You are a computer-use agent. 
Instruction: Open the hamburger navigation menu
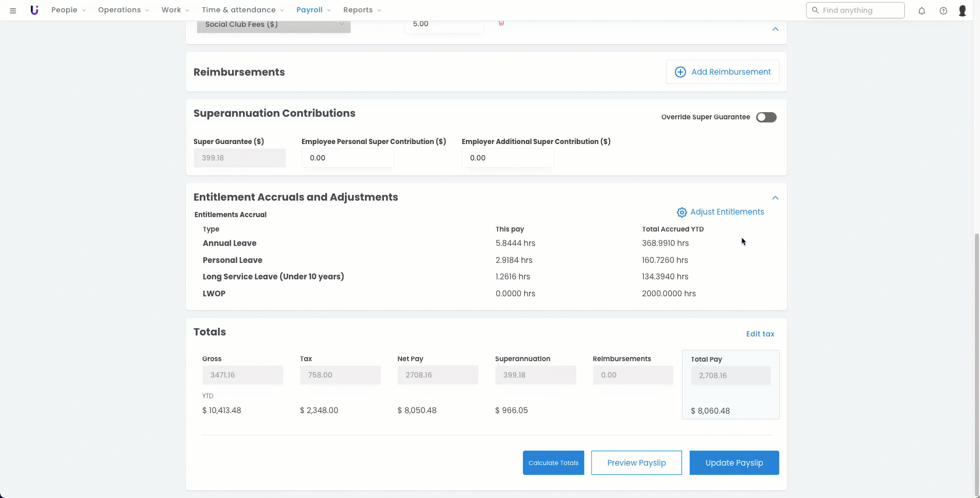[13, 10]
